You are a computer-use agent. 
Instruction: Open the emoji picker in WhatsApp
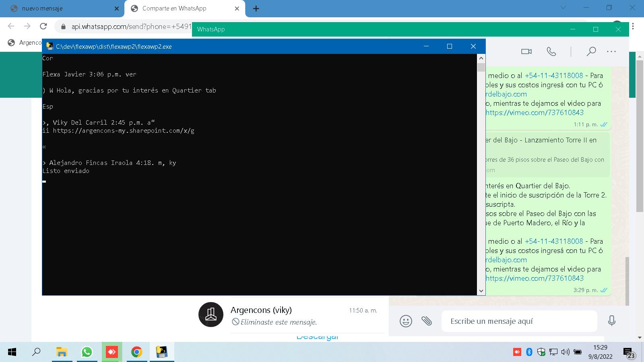click(406, 321)
